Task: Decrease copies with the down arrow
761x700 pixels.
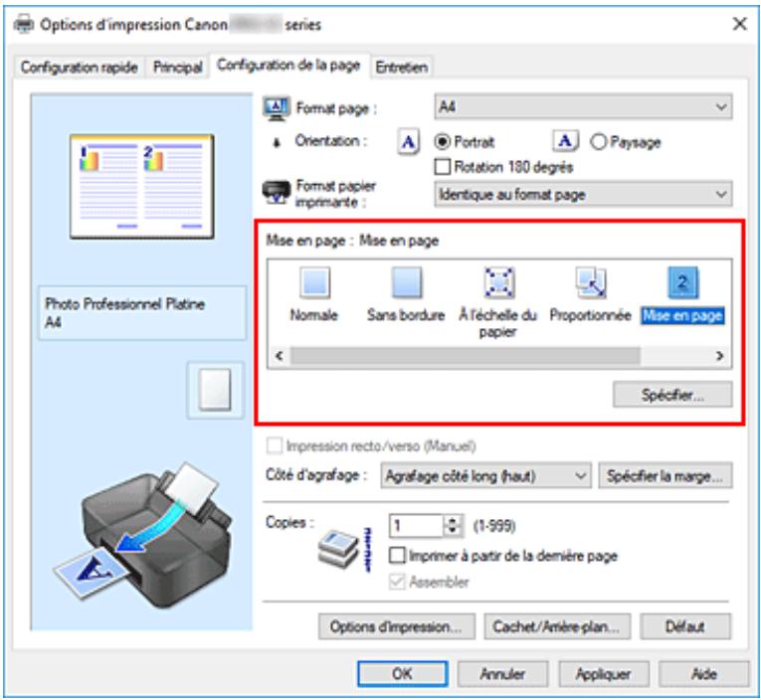Action: pyautogui.click(x=453, y=532)
